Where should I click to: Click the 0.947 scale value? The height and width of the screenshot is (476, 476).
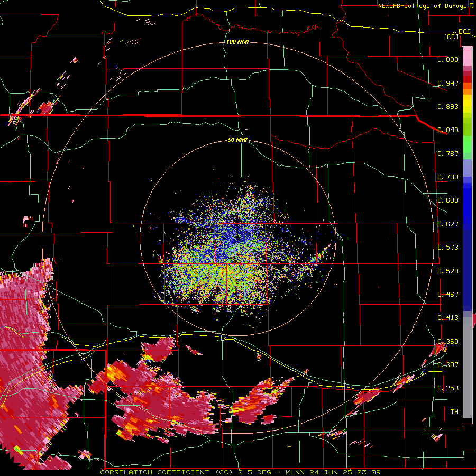click(x=448, y=83)
